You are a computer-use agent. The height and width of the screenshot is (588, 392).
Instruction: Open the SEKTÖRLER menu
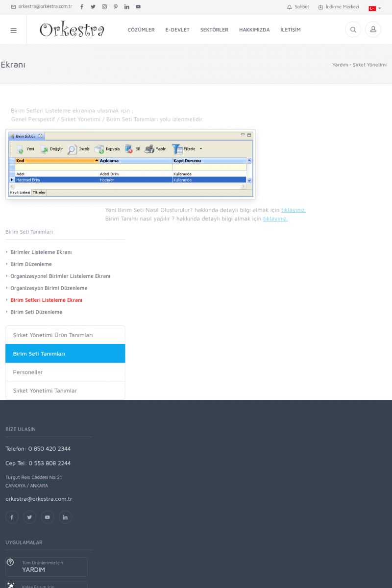point(214,30)
